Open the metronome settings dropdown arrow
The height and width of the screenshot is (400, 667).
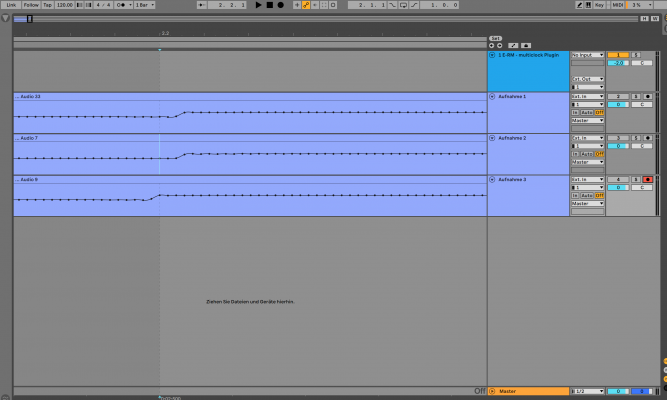[x=130, y=5]
